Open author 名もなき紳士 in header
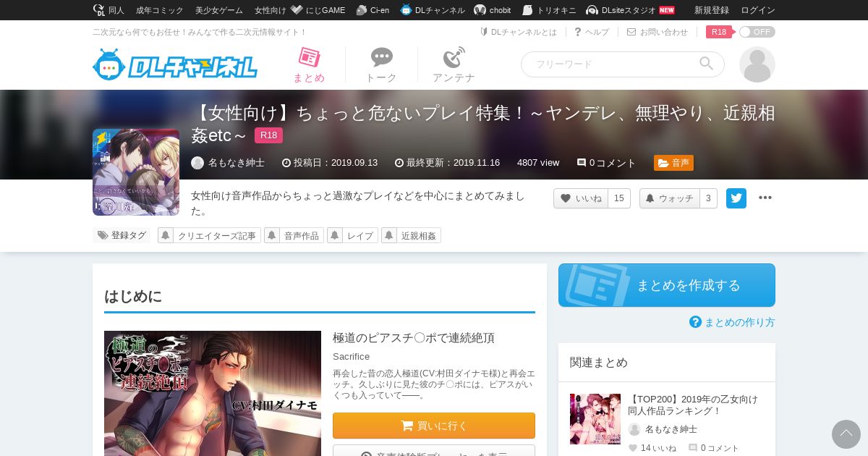This screenshot has height=456, width=868. pyautogui.click(x=228, y=163)
